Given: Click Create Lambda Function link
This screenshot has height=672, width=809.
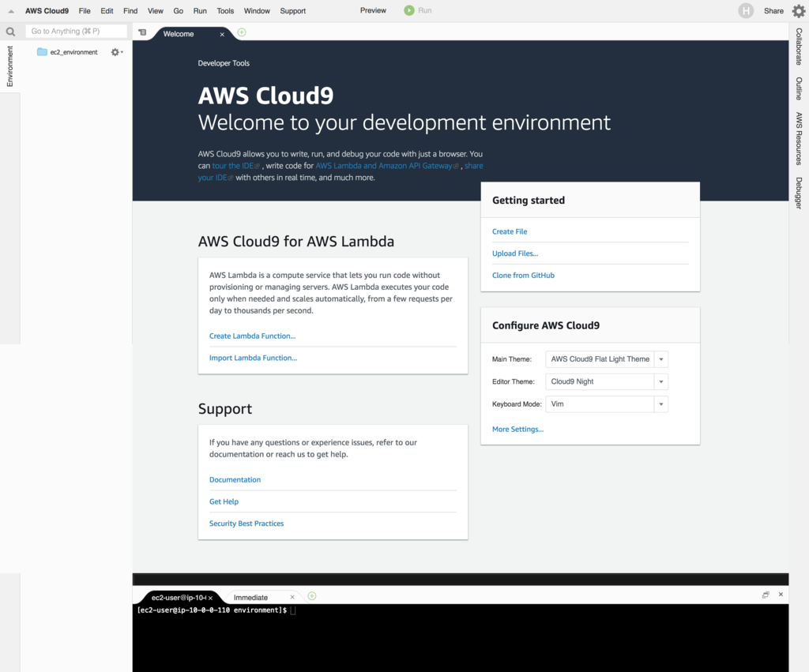Looking at the screenshot, I should point(252,336).
